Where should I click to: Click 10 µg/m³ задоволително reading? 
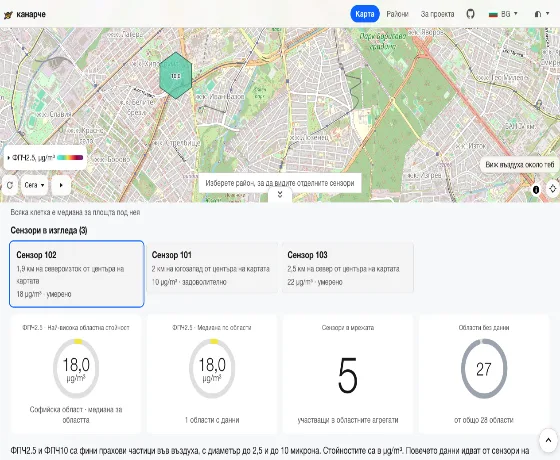click(189, 282)
